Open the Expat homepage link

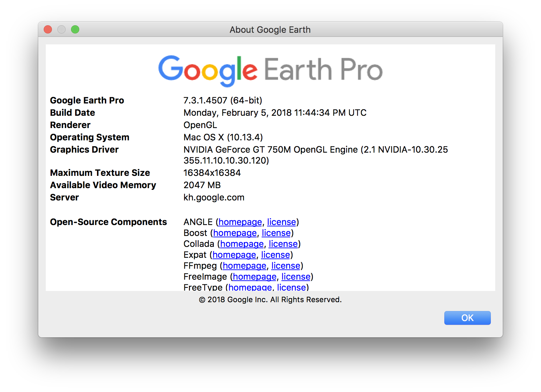(x=234, y=255)
